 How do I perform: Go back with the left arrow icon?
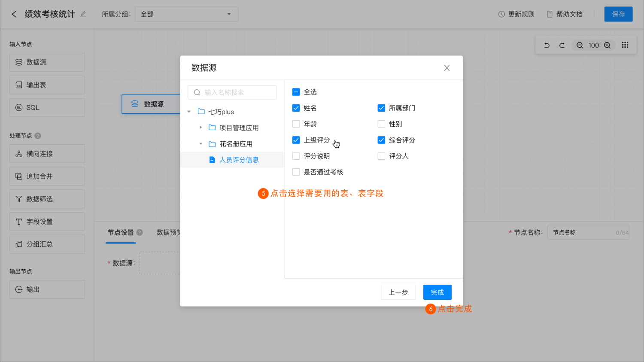(14, 14)
